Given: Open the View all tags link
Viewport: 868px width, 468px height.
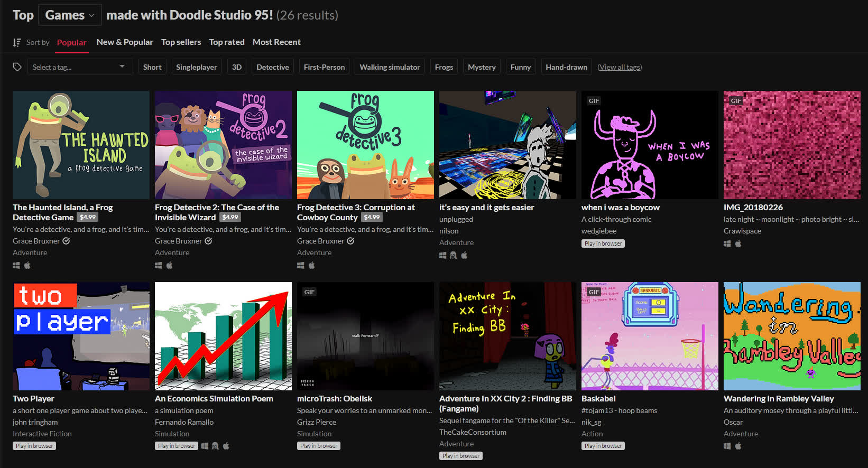Looking at the screenshot, I should (620, 67).
